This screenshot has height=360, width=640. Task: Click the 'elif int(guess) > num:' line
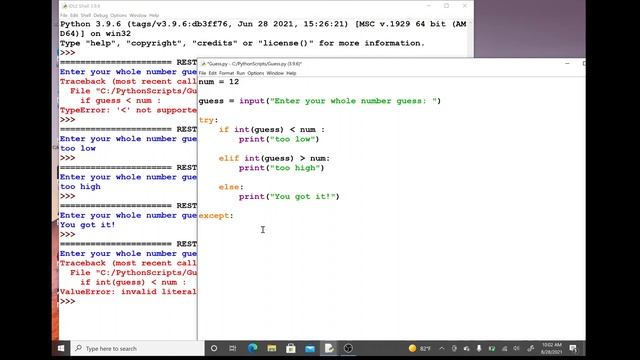(x=274, y=158)
